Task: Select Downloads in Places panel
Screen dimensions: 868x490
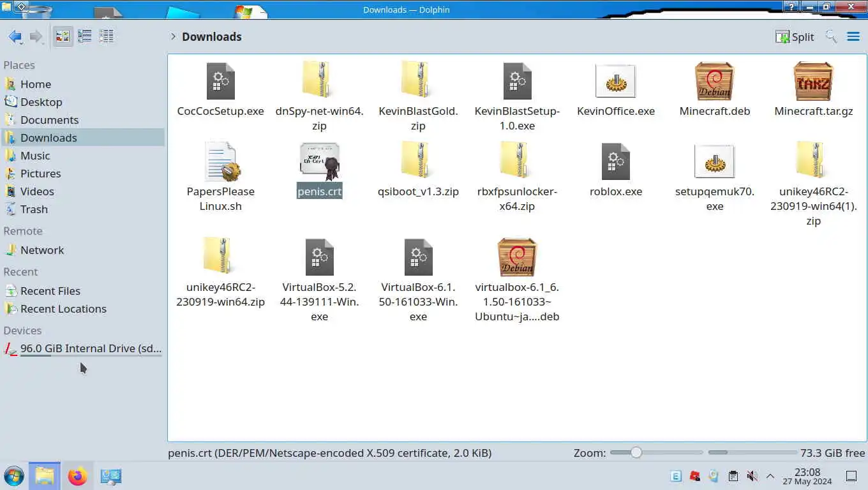Action: 83,138
